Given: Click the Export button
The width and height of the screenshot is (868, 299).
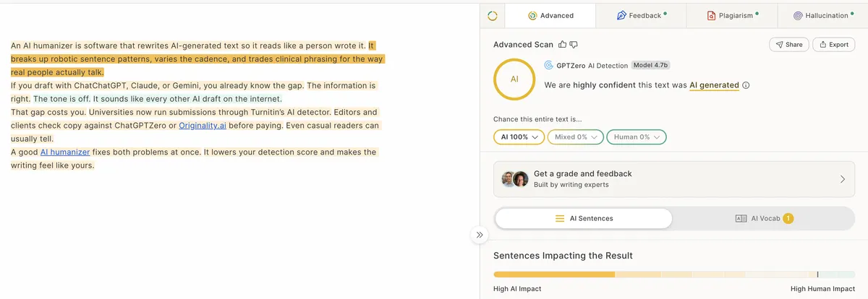Looking at the screenshot, I should pyautogui.click(x=833, y=45).
